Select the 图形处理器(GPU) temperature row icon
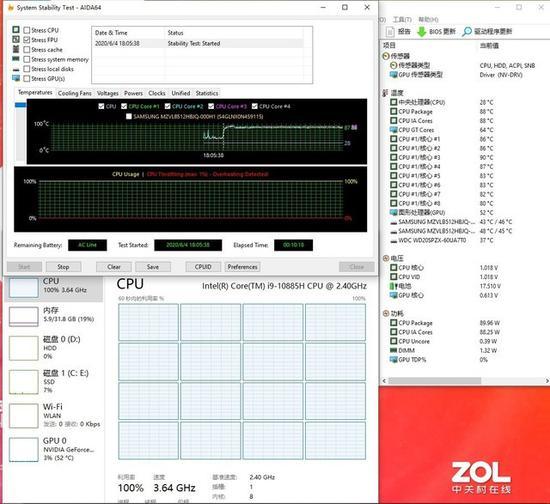 pos(394,213)
